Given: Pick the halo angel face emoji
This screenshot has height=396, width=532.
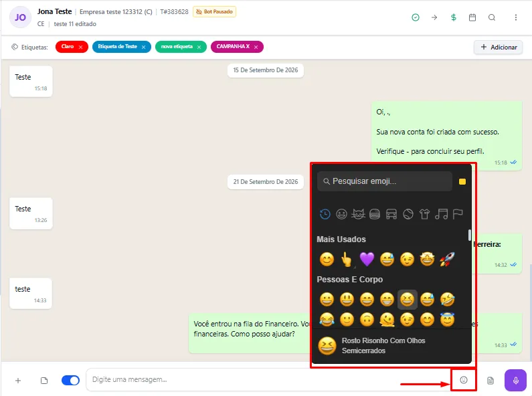Looking at the screenshot, I should pyautogui.click(x=447, y=319).
